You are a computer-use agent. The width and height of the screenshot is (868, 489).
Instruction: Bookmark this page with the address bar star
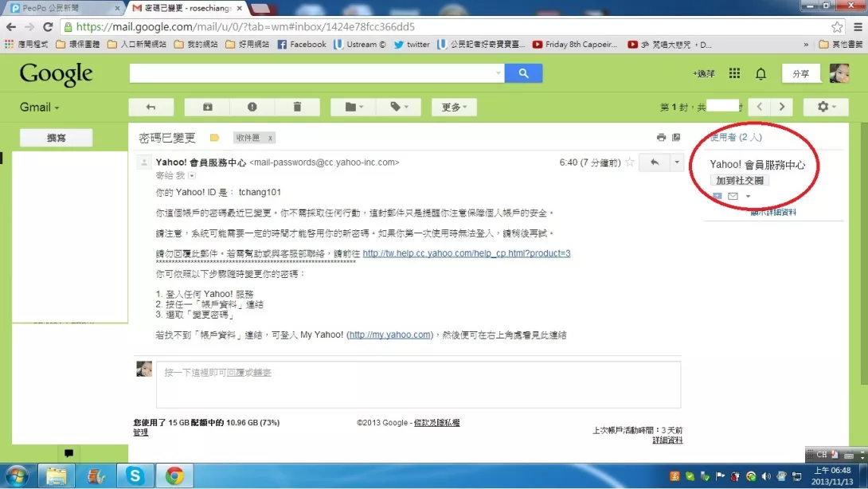coord(836,26)
